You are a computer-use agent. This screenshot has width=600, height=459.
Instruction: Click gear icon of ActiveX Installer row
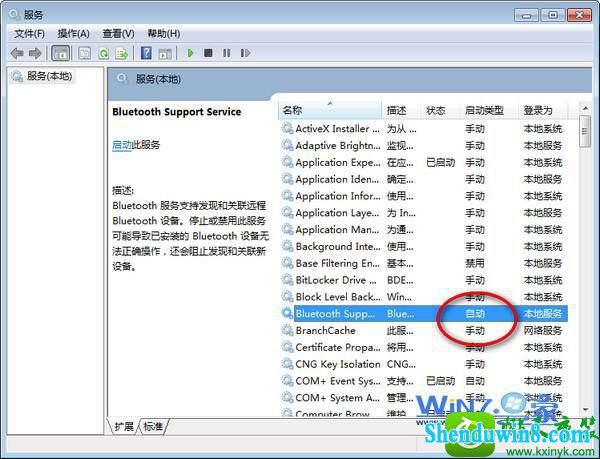pyautogui.click(x=287, y=128)
